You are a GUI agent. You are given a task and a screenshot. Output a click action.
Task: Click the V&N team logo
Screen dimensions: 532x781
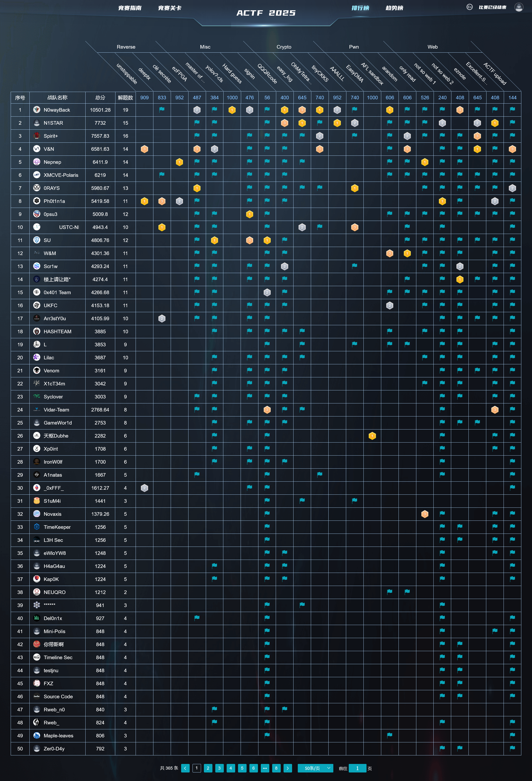tap(37, 149)
